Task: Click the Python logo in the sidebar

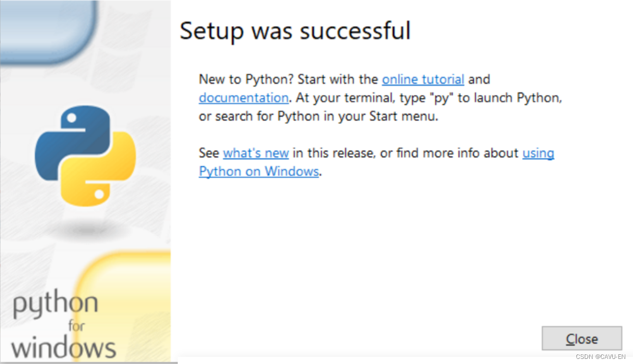Action: (85, 156)
